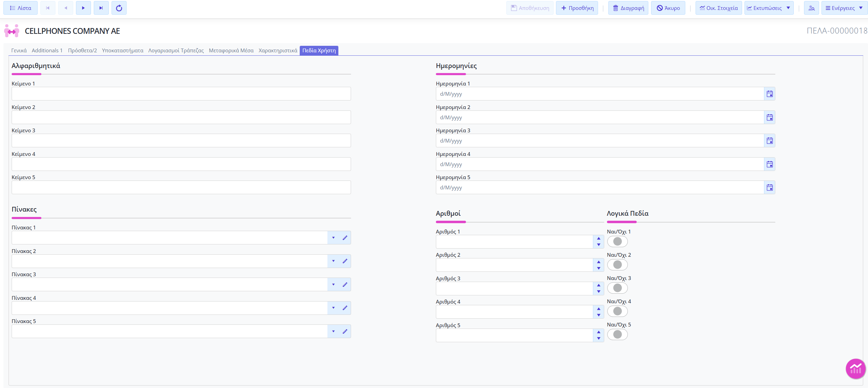
Task: Click the spinner arrows on Αριθμός 2
Action: pyautogui.click(x=598, y=265)
